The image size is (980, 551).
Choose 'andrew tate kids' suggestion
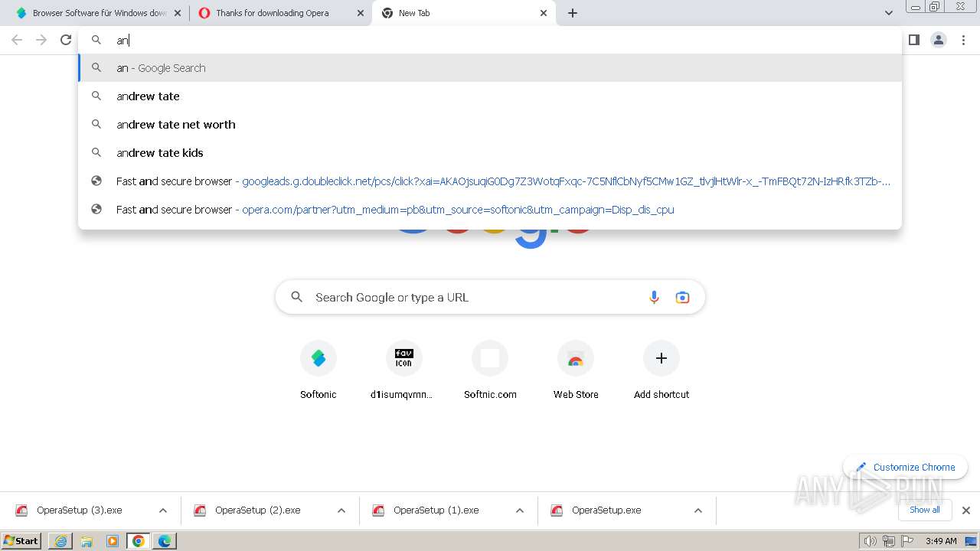[490, 153]
